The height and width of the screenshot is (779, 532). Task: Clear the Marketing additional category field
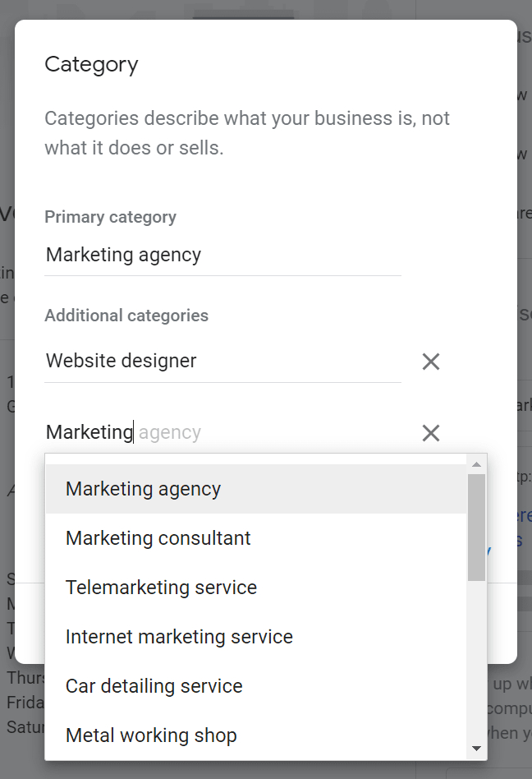pos(431,433)
